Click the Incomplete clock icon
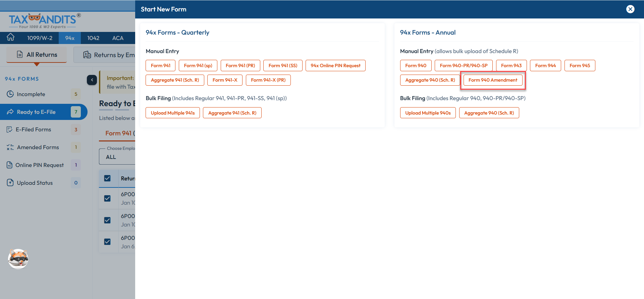The image size is (644, 299). 10,94
